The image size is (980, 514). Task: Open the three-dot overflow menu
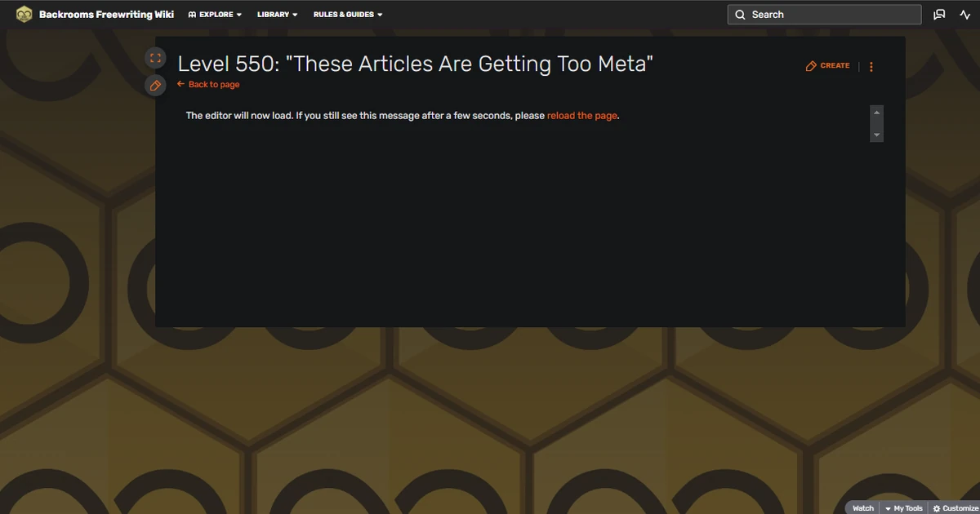(x=871, y=66)
